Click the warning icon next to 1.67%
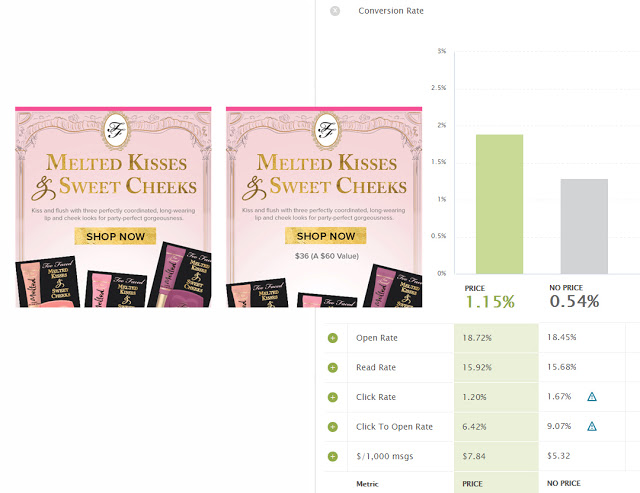This screenshot has height=493, width=640. coord(592,397)
